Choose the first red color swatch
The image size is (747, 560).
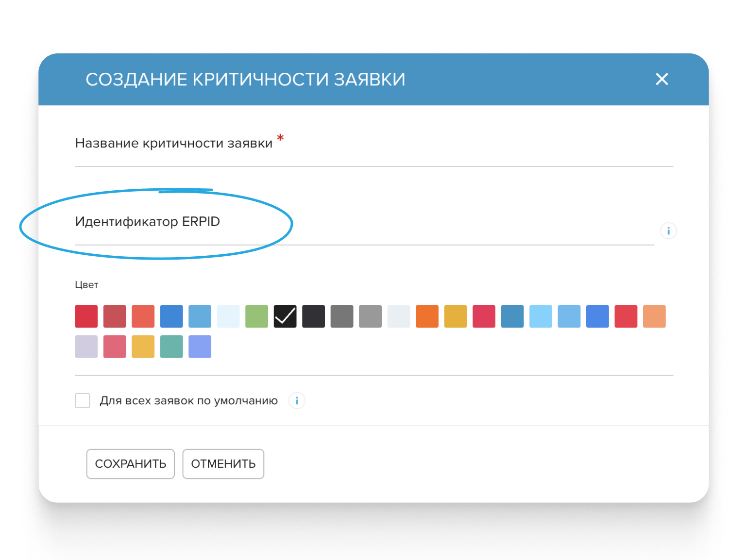(x=86, y=316)
